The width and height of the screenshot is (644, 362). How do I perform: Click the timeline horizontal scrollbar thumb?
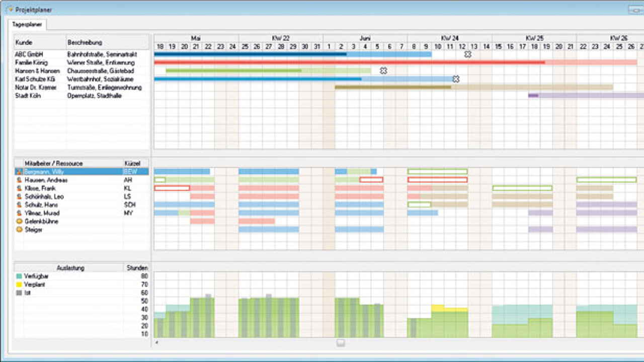[x=341, y=343]
